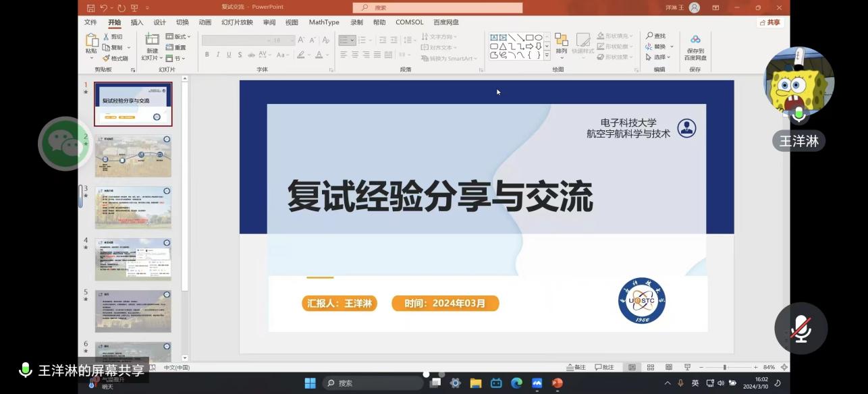Click the Share (共享) button
Screen dimensions: 868x394
(770, 22)
